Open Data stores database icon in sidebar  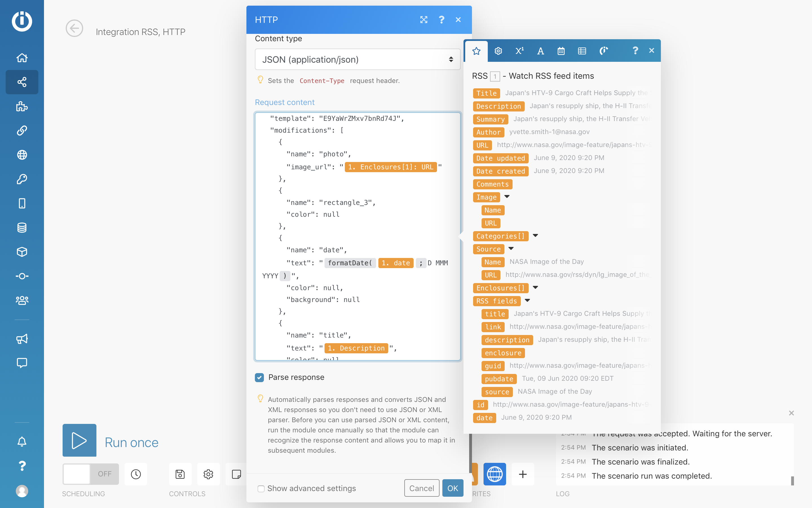coord(22,227)
